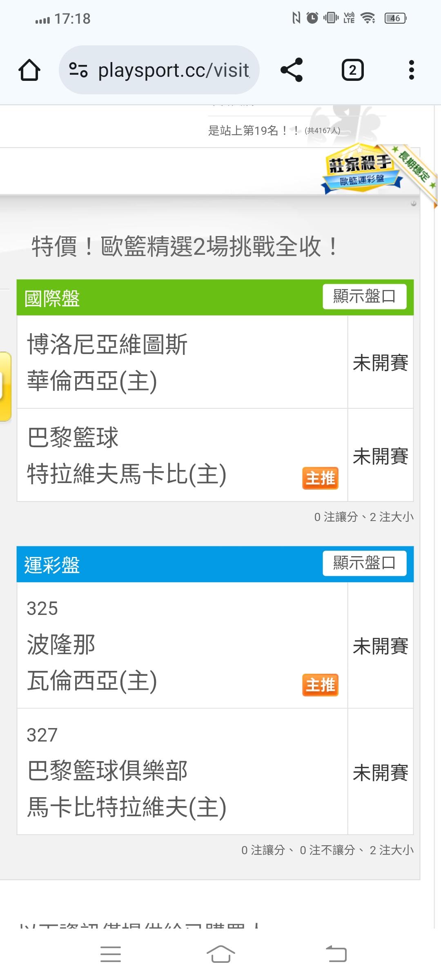The height and width of the screenshot is (980, 441).
Task: Tap the site info icon in address bar
Action: (x=78, y=70)
